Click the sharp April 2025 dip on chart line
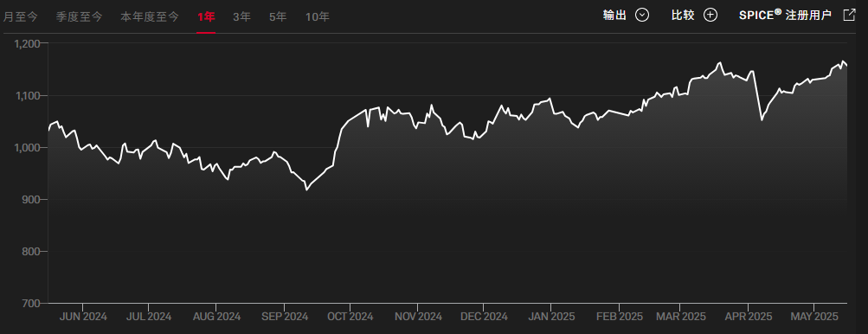 762,119
